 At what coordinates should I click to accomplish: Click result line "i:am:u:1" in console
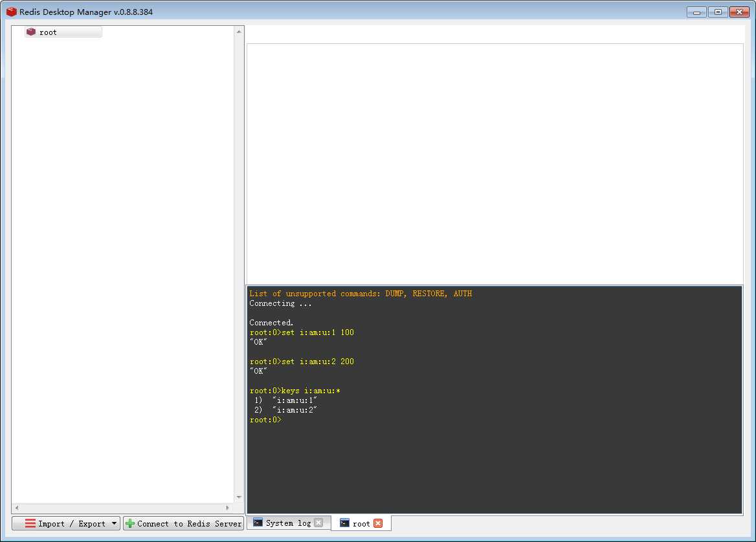285,400
